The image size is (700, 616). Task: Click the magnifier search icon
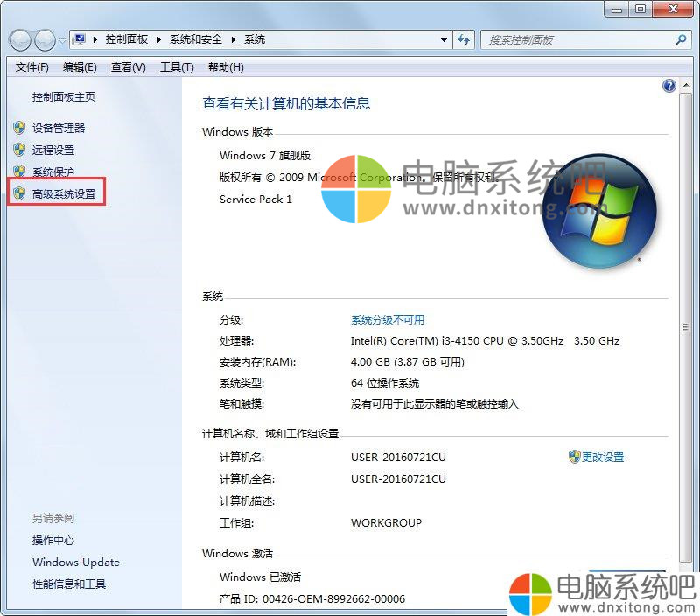coord(681,40)
